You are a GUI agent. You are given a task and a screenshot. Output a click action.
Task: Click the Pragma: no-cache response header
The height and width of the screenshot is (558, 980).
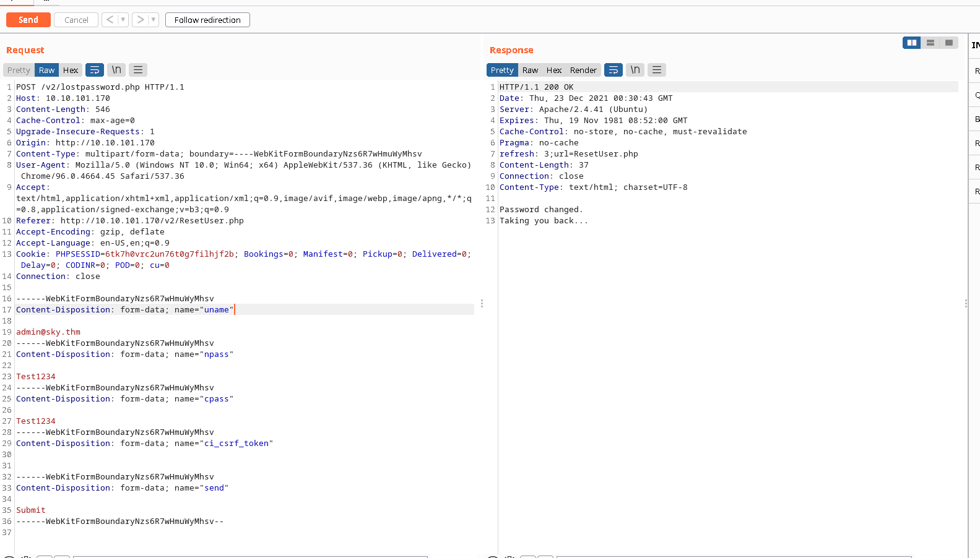539,143
